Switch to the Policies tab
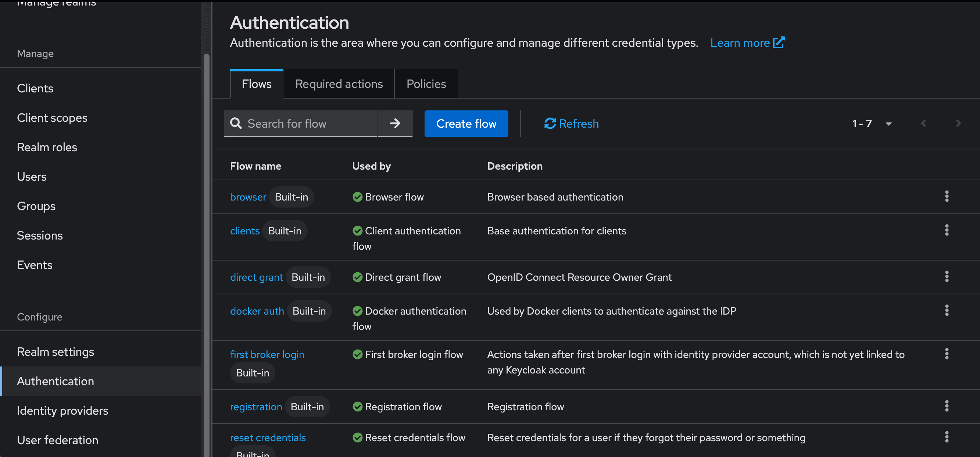The width and height of the screenshot is (980, 457). click(426, 84)
